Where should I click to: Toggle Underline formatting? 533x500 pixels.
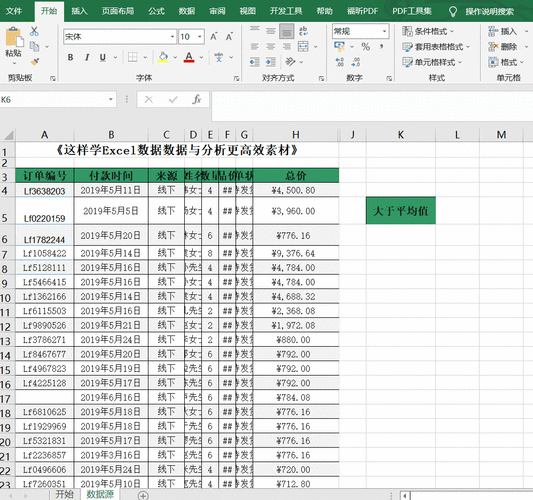[x=103, y=57]
